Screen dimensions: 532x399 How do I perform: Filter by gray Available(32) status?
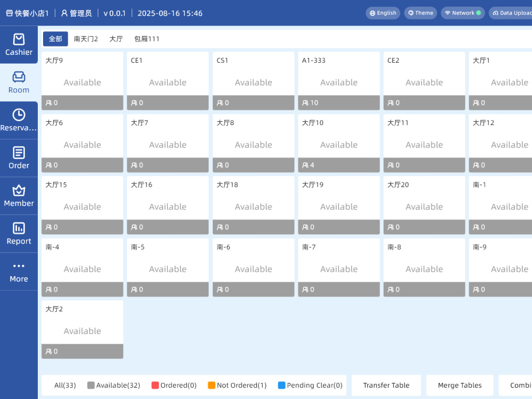(x=114, y=385)
